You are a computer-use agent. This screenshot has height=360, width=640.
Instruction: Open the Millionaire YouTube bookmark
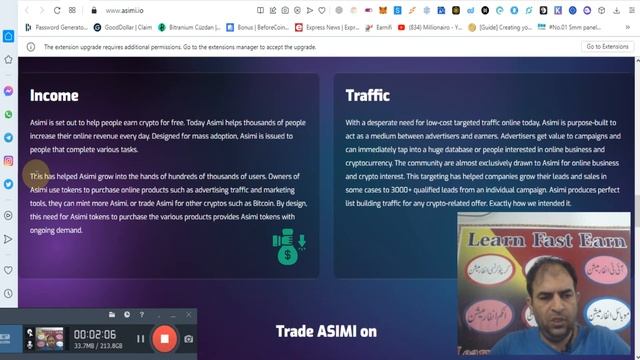[430, 27]
